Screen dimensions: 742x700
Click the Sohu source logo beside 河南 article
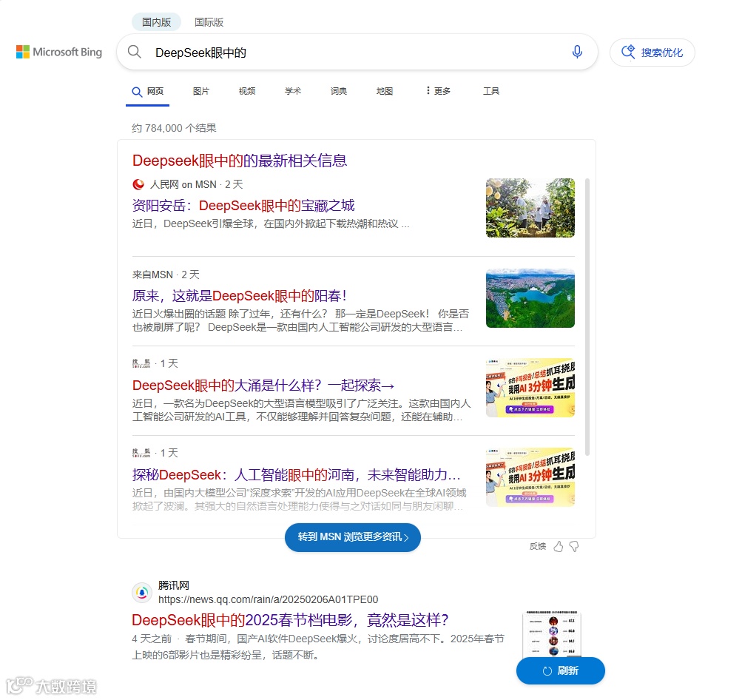(141, 453)
